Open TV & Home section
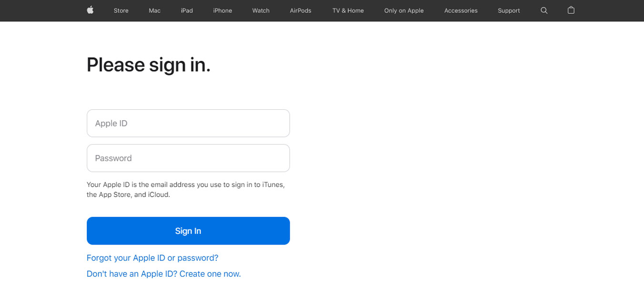Viewport: 644px width, 289px height. coord(348,10)
